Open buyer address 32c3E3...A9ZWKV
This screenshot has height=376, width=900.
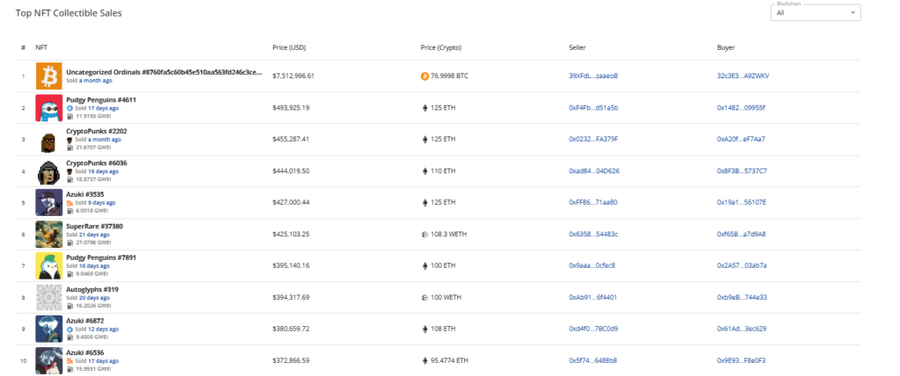[743, 76]
